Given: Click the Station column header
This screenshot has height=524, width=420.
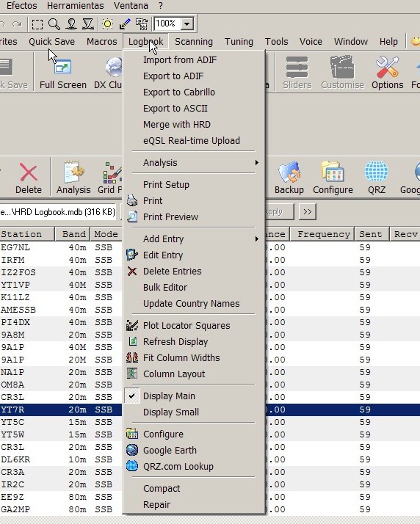Looking at the screenshot, I should (x=26, y=234).
